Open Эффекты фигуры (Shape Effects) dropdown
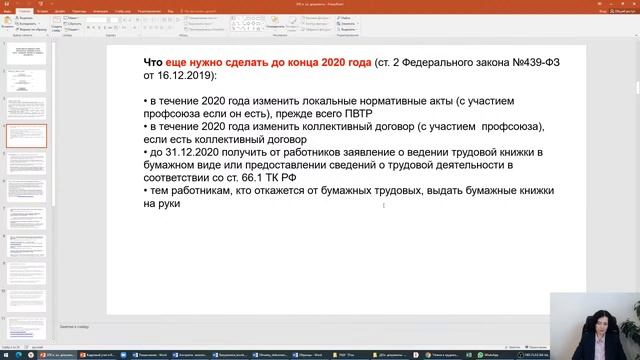This screenshot has width=640, height=360. (x=317, y=29)
